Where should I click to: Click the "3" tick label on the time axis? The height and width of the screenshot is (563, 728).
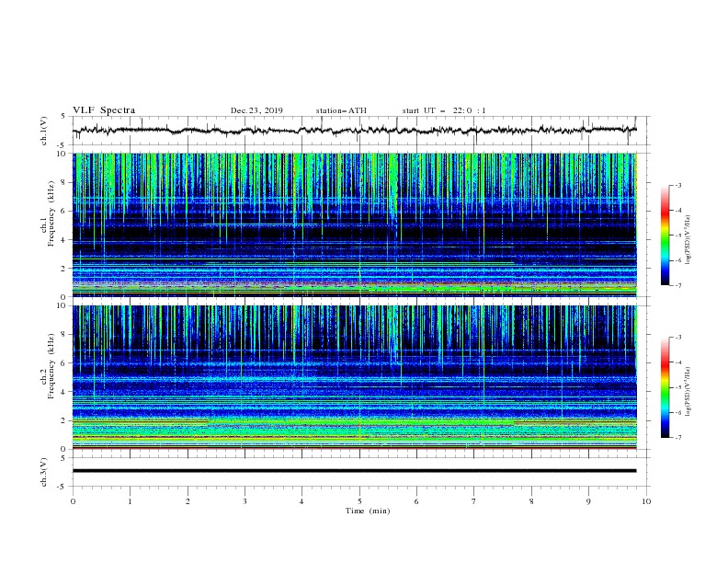(245, 501)
